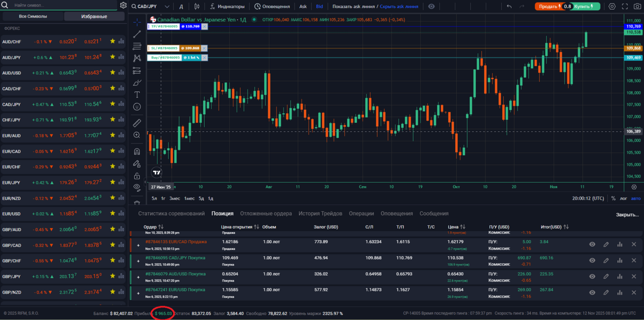Toggle visibility eye for EUR/CAD position
Screen dimensions: 644x320
592,245
